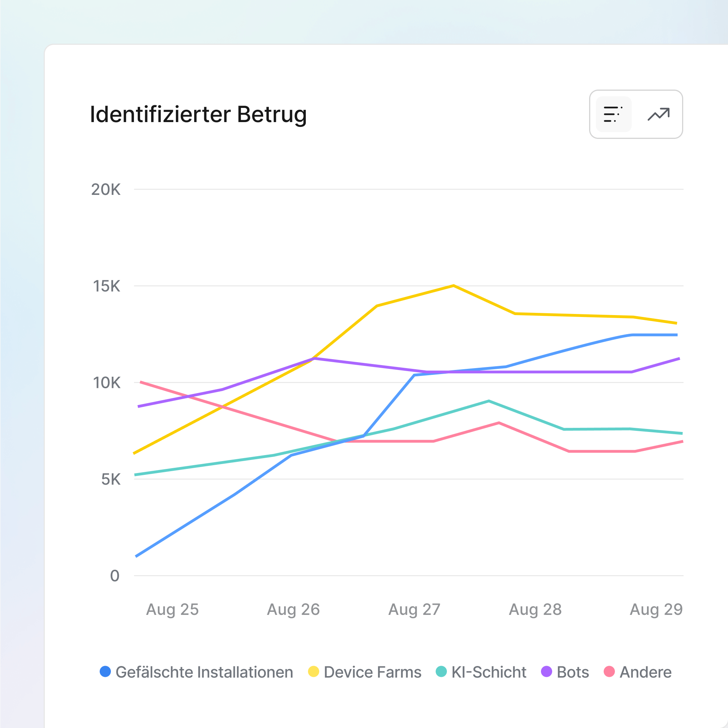Click the Aug 29 axis label

pyautogui.click(x=656, y=609)
